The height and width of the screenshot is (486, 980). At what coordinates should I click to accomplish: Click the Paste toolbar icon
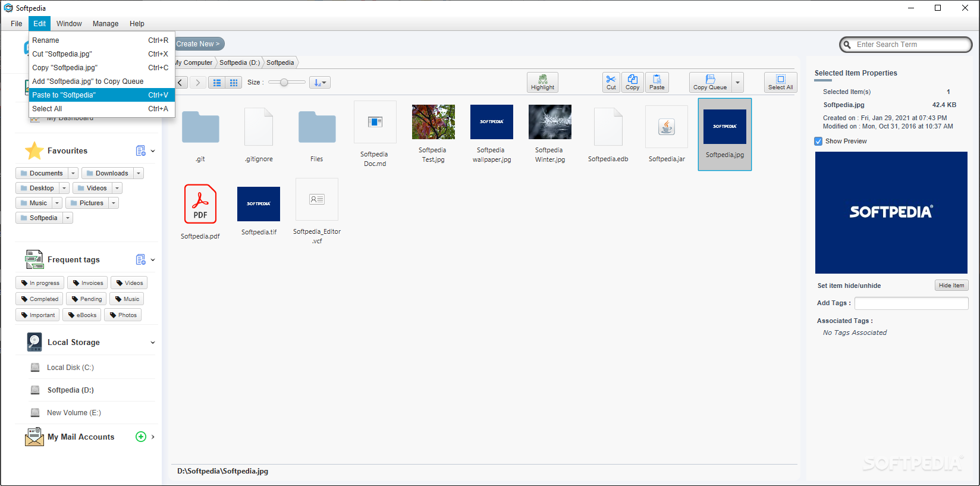(657, 82)
